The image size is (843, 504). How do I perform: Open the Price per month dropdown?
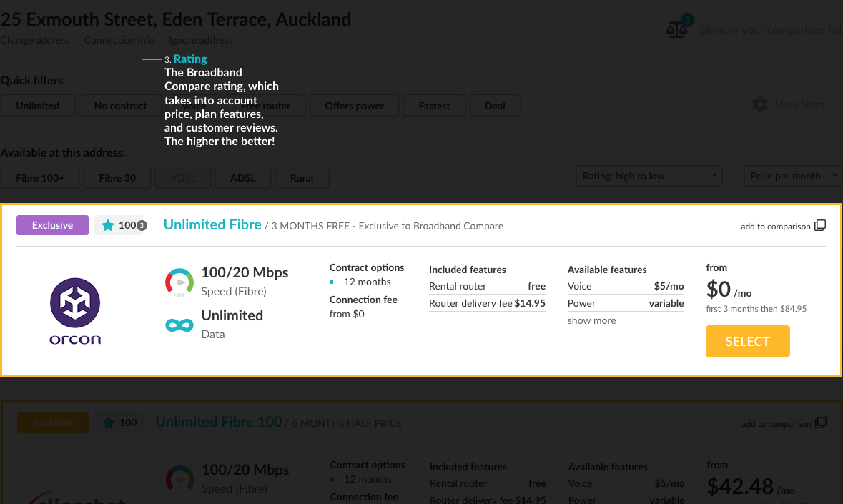[x=793, y=176]
